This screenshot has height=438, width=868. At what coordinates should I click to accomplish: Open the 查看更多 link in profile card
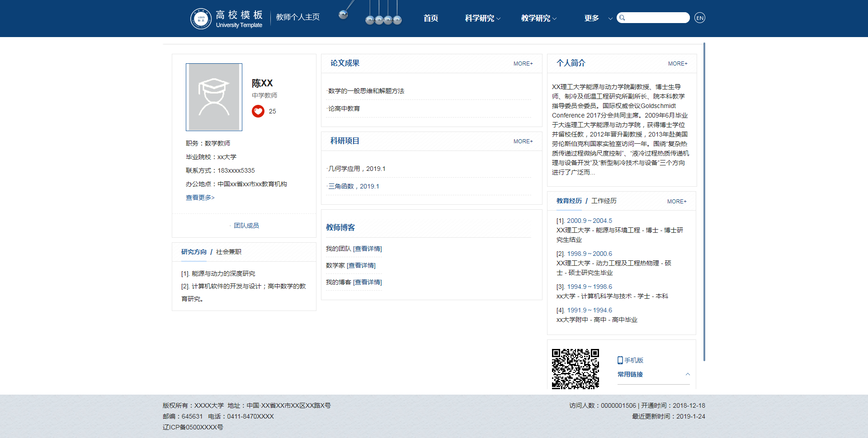pyautogui.click(x=199, y=198)
